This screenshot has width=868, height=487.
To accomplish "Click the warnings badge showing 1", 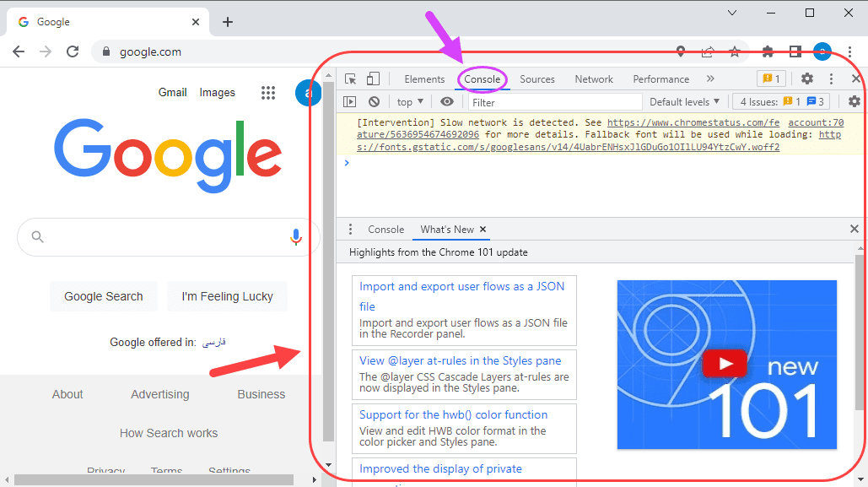I will (x=771, y=78).
